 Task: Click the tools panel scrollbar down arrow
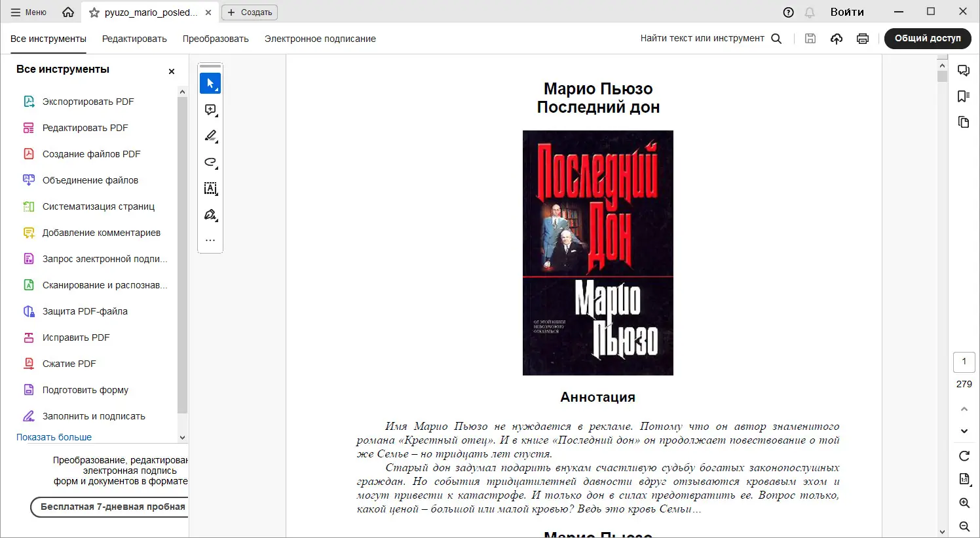point(182,438)
